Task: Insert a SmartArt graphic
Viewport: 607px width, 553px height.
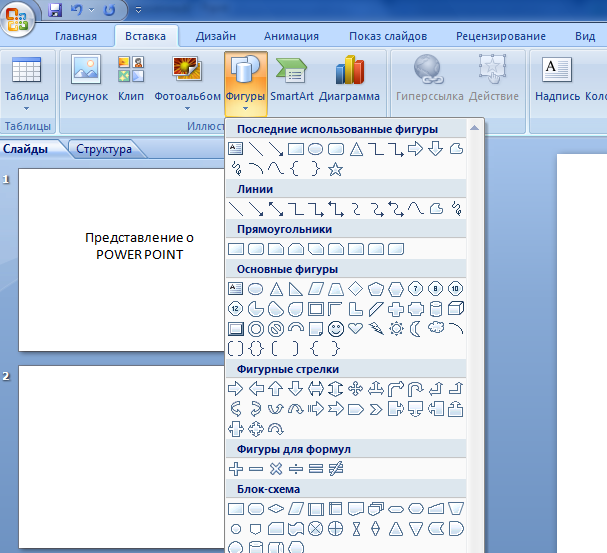Action: click(292, 79)
